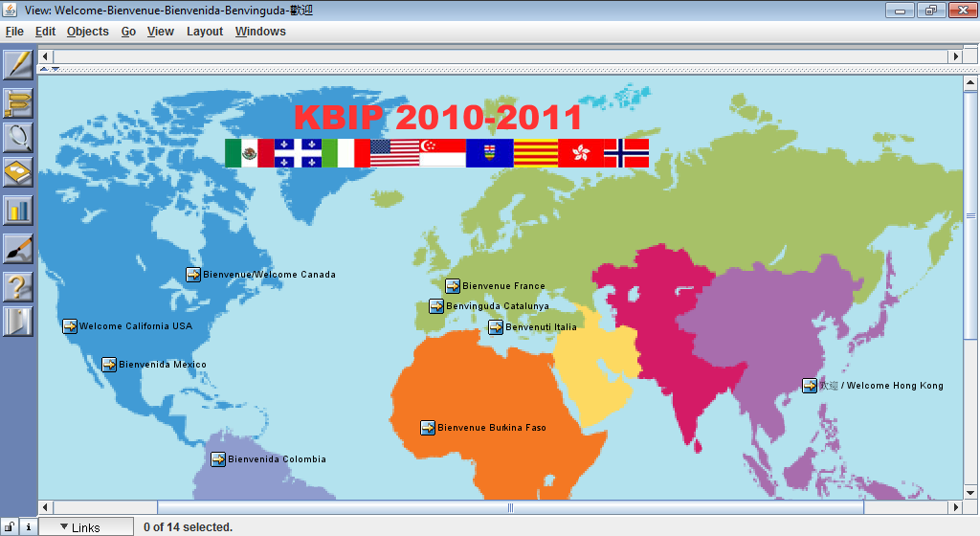Click the yellow book icon in sidebar
The height and width of the screenshot is (536, 980).
(x=18, y=173)
